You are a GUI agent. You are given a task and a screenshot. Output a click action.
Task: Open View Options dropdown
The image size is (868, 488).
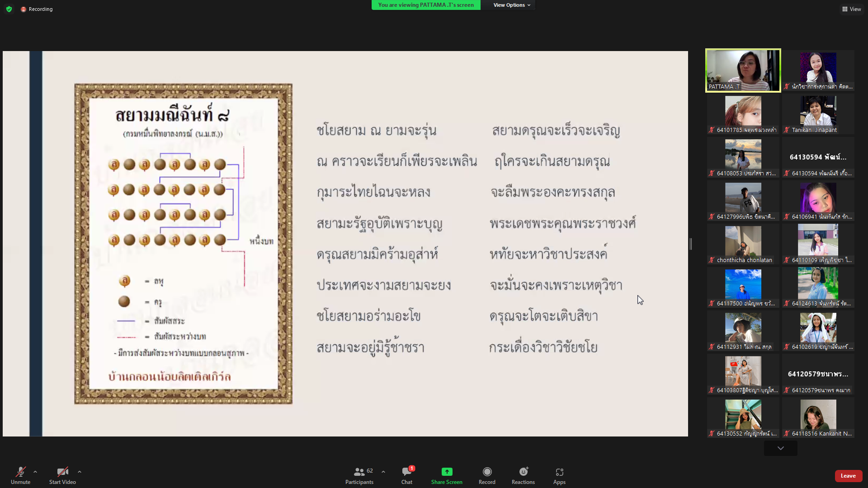point(511,5)
